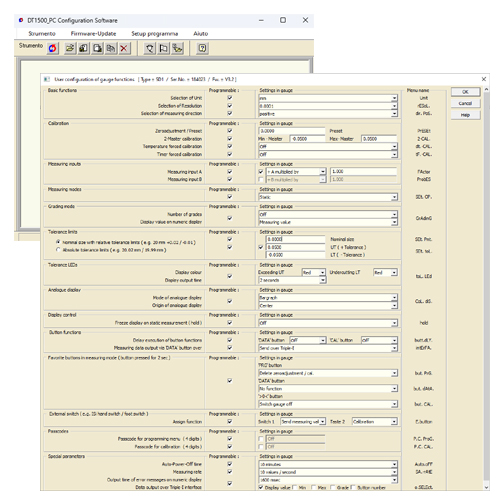Open the Setup programma menu

coord(155,34)
